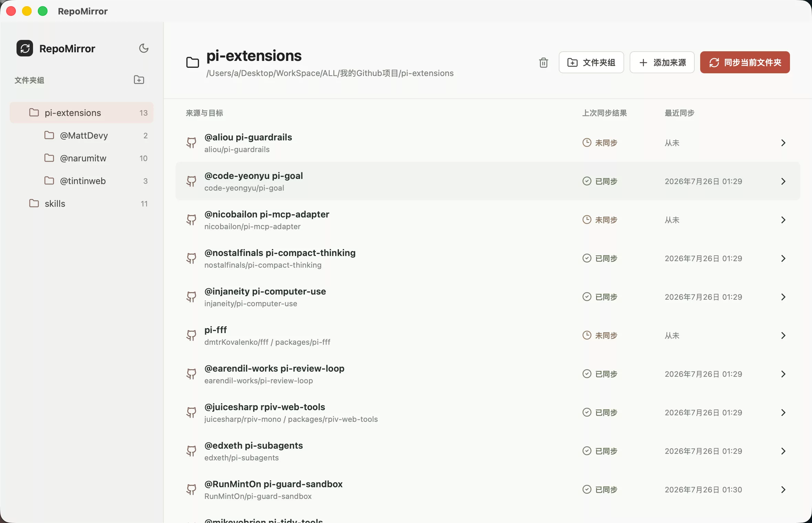
Task: Click checkmark 已同步 status icon for pi-goal
Action: (587, 181)
